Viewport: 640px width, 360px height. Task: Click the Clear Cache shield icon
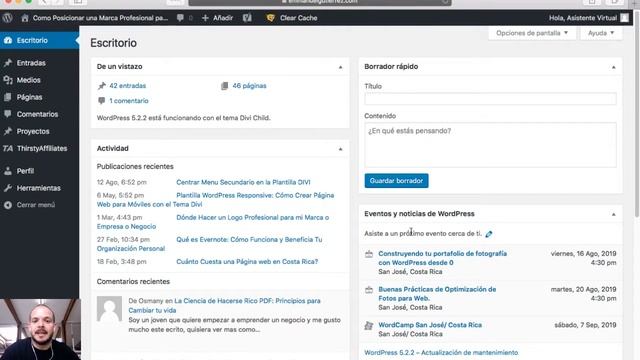270,18
